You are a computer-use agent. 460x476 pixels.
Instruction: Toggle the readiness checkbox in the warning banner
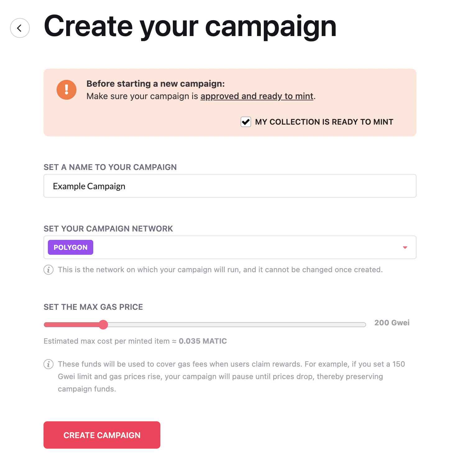[x=246, y=122]
